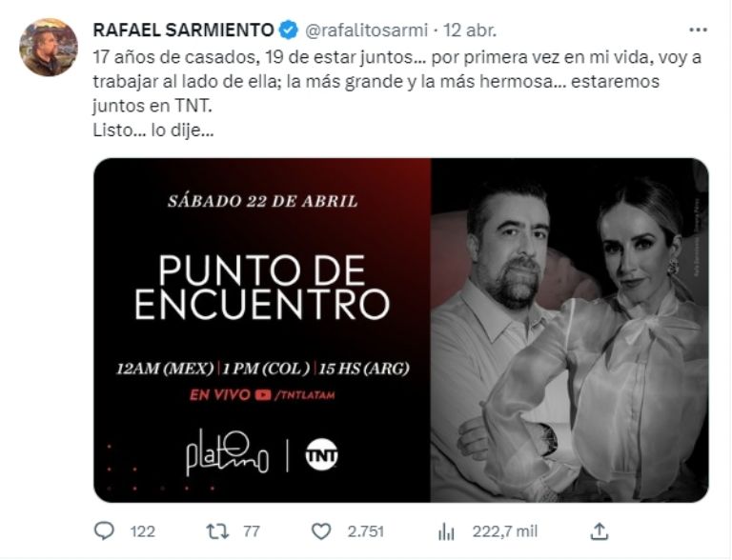Open the three-dot more options menu

[698, 30]
